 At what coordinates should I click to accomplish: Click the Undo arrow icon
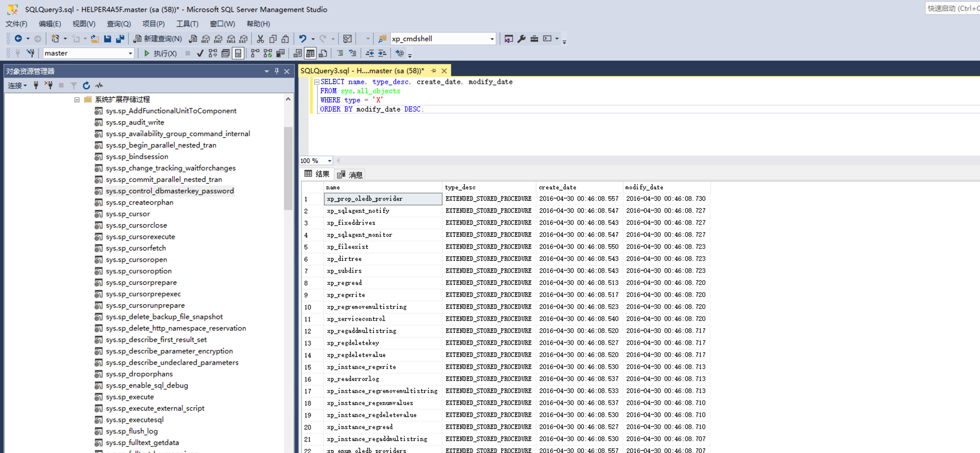[303, 39]
